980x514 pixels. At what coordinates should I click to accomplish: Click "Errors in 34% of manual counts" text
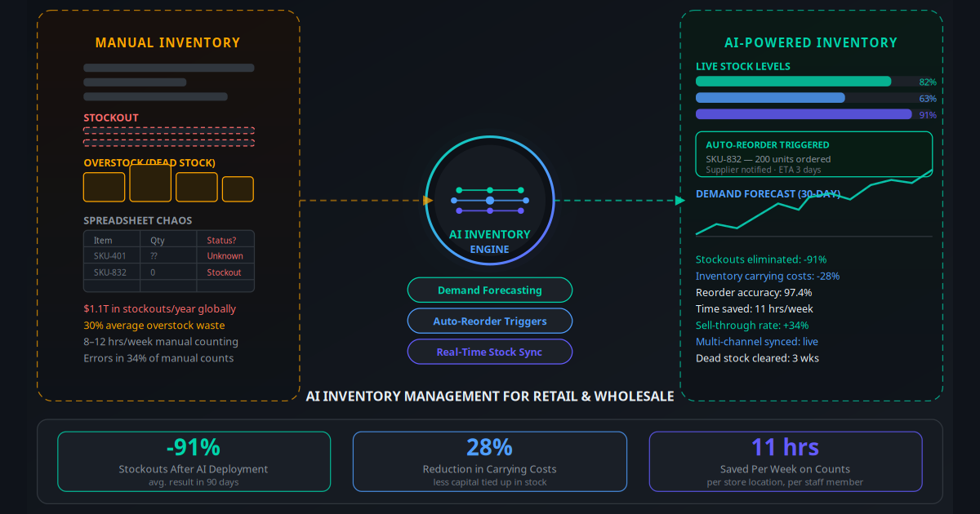158,358
